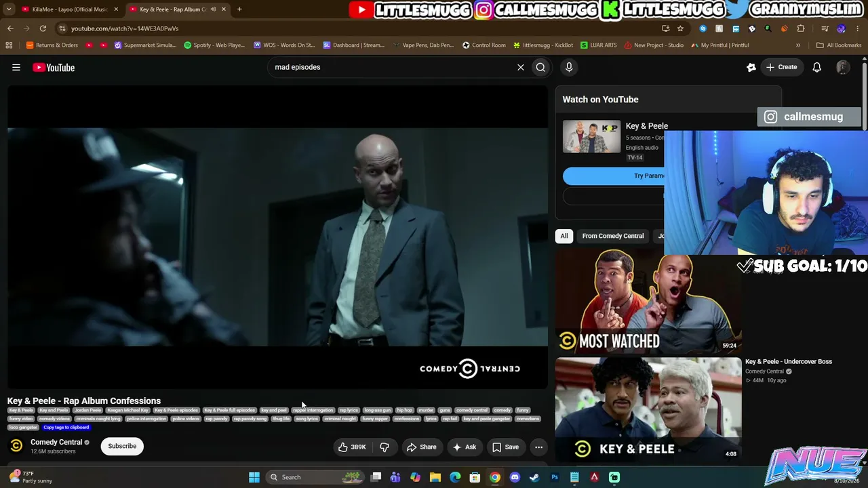Image resolution: width=868 pixels, height=488 pixels.
Task: Open Microsoft Edge from the taskbar
Action: [x=455, y=477]
